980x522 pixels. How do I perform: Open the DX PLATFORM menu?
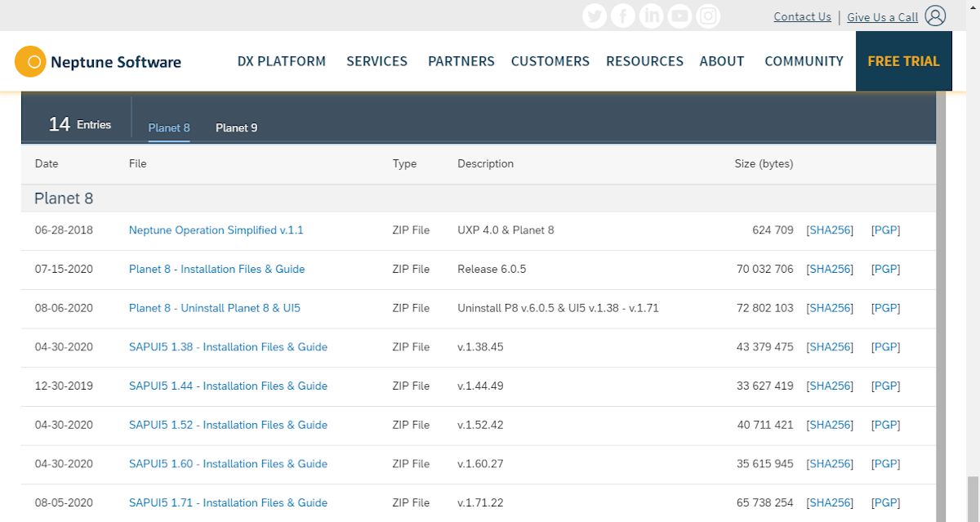pyautogui.click(x=281, y=60)
